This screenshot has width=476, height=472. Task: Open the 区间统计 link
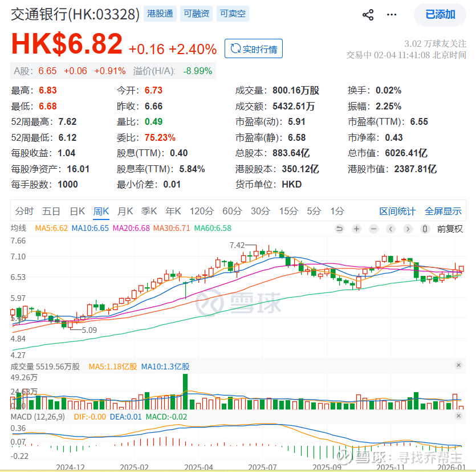point(397,211)
